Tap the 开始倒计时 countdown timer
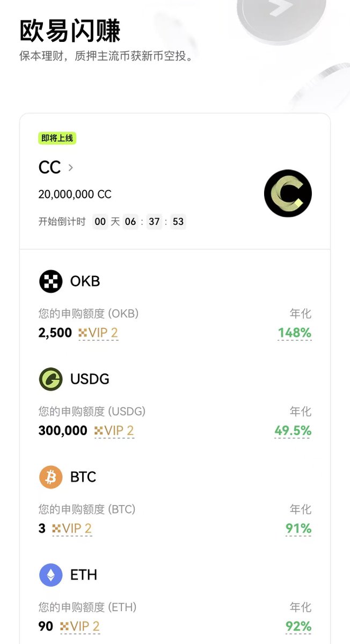Viewport: 350px width, 644px height. coord(138,222)
